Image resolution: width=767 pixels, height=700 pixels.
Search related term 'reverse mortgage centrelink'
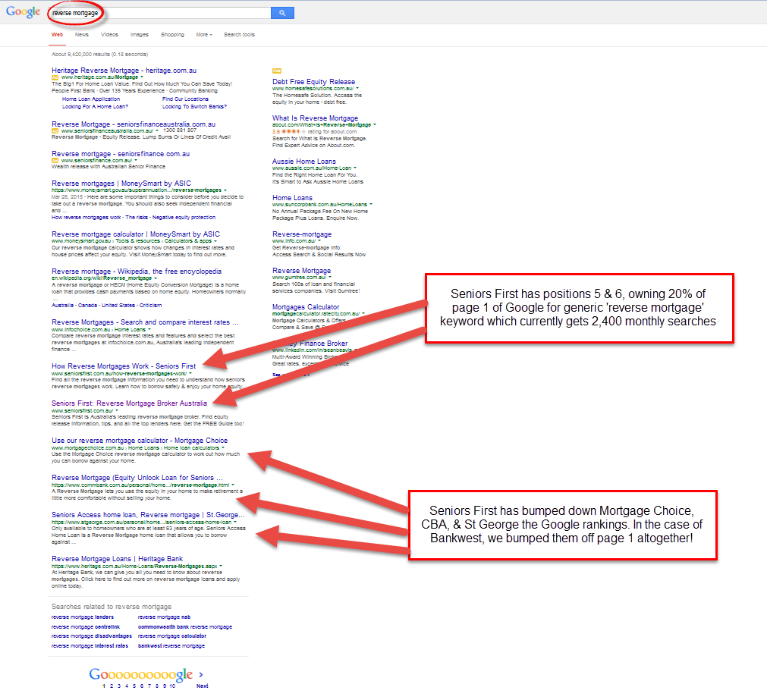(x=86, y=627)
